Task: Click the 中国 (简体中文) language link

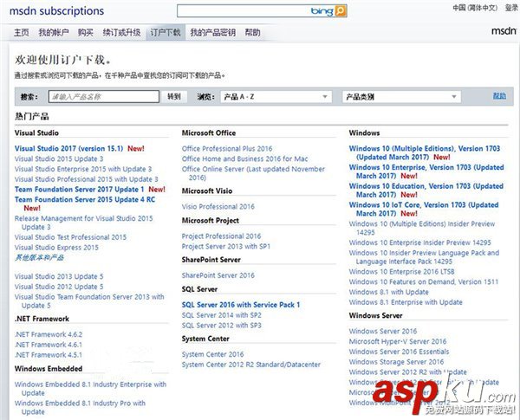Action: tap(475, 8)
